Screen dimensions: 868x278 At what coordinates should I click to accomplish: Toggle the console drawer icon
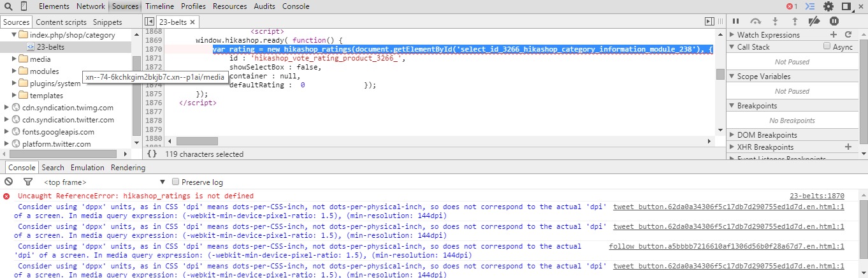pos(811,6)
